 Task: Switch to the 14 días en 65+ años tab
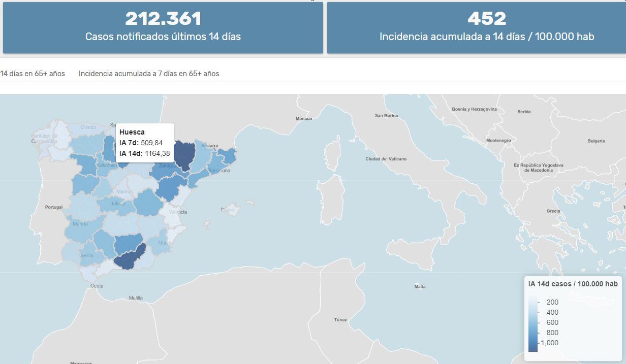point(33,74)
